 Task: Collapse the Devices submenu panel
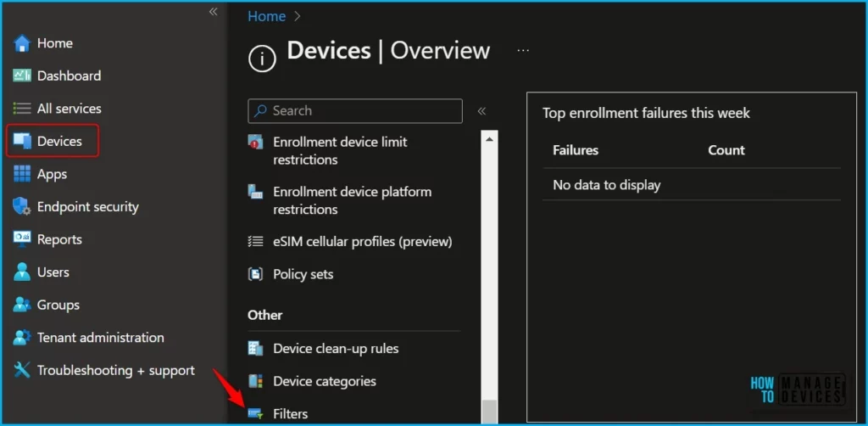click(x=481, y=111)
